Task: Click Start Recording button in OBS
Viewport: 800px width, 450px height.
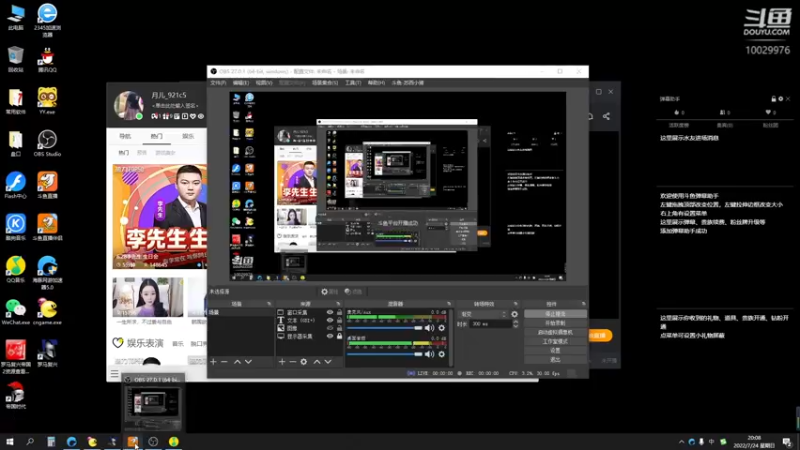Action: 555,323
